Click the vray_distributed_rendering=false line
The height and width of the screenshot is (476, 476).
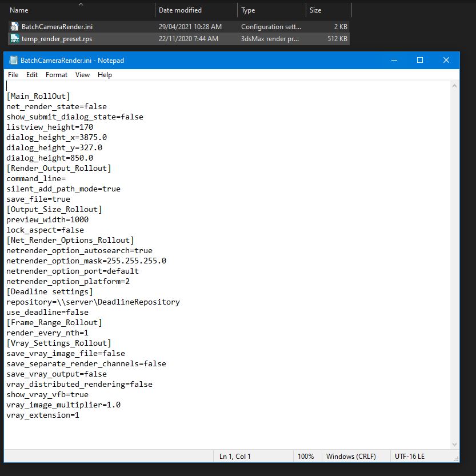pyautogui.click(x=79, y=385)
